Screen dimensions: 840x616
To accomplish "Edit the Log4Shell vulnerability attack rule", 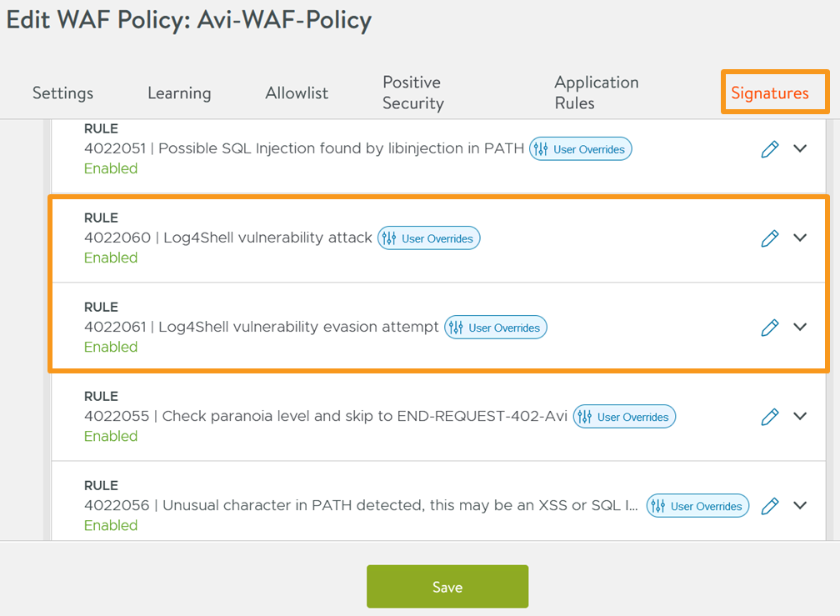I will click(x=770, y=238).
